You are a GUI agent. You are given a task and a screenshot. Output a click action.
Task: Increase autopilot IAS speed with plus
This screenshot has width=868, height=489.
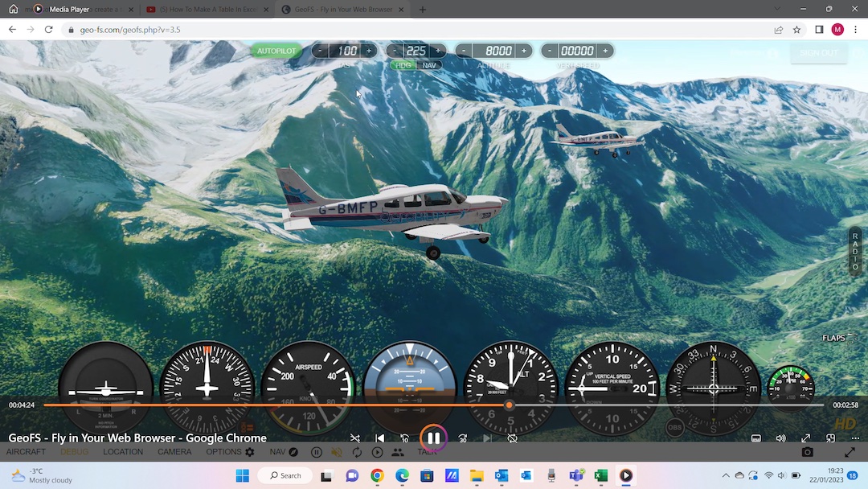pyautogui.click(x=369, y=51)
